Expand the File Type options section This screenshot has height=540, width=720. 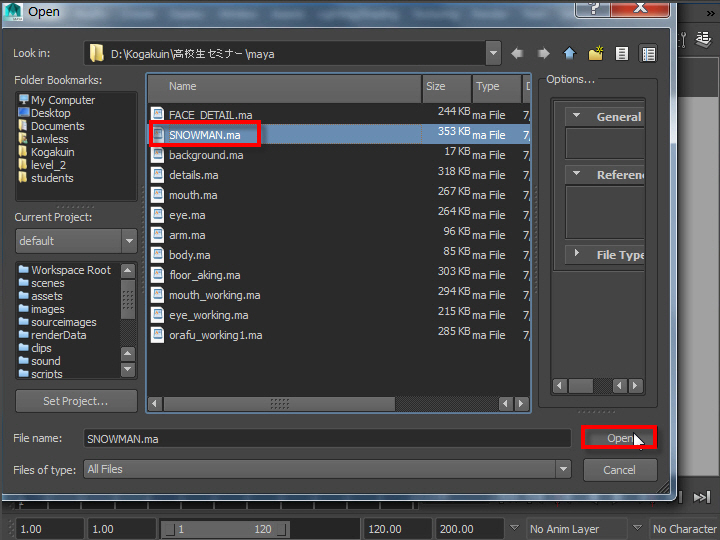pos(576,255)
